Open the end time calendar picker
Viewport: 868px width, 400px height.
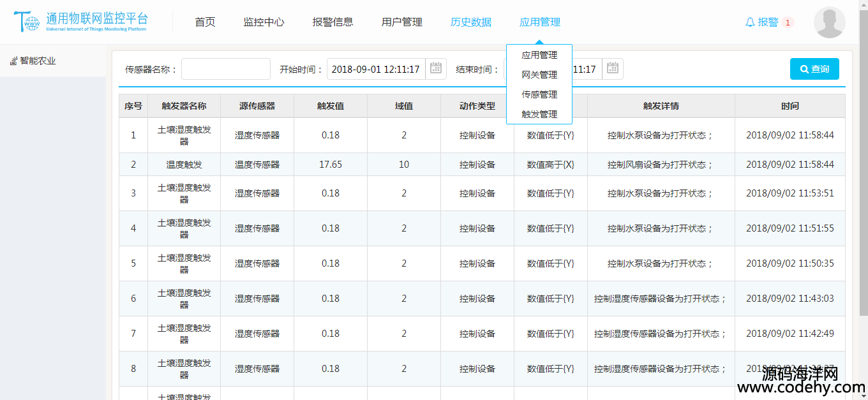tap(613, 68)
